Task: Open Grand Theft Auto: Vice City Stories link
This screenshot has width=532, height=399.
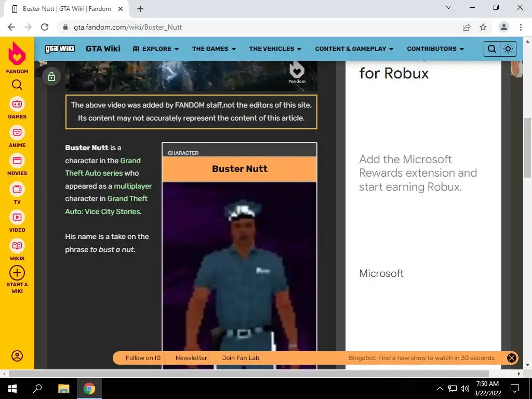Action: pyautogui.click(x=106, y=205)
